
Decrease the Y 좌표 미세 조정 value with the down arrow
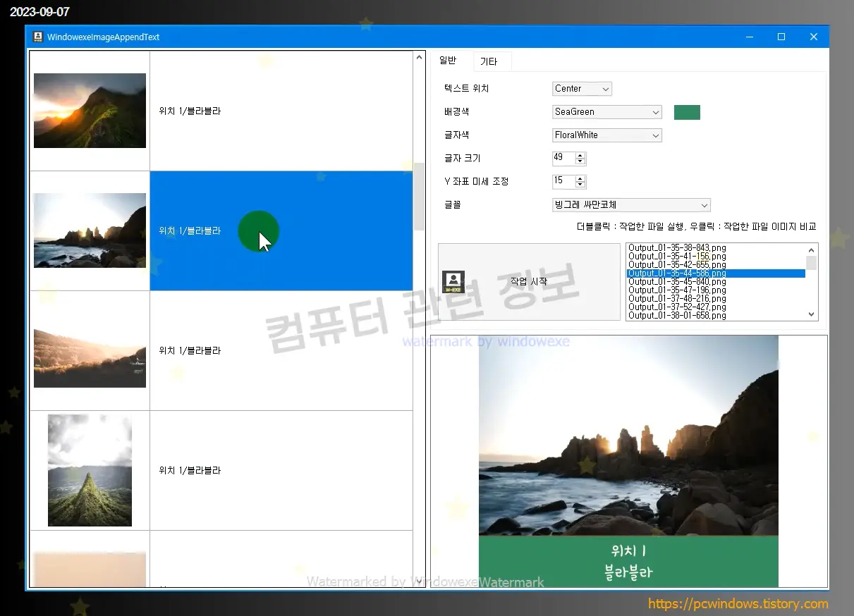point(580,185)
